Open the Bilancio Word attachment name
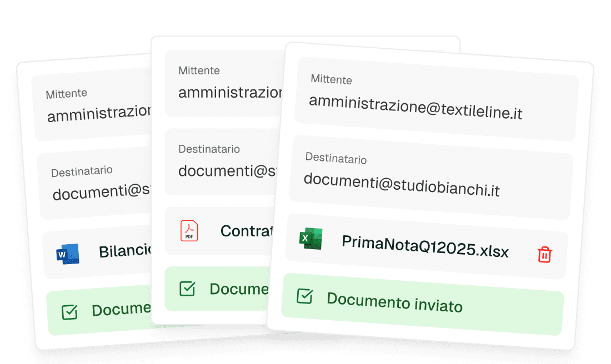 click(x=124, y=251)
